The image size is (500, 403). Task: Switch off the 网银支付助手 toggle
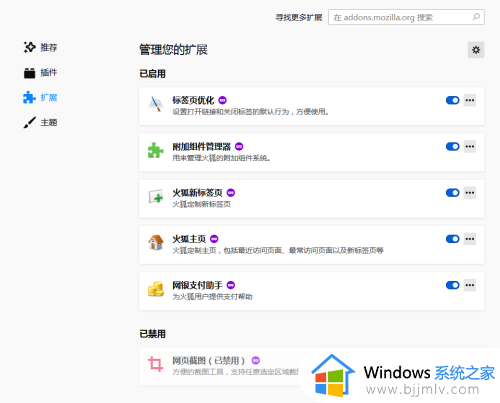click(x=452, y=285)
